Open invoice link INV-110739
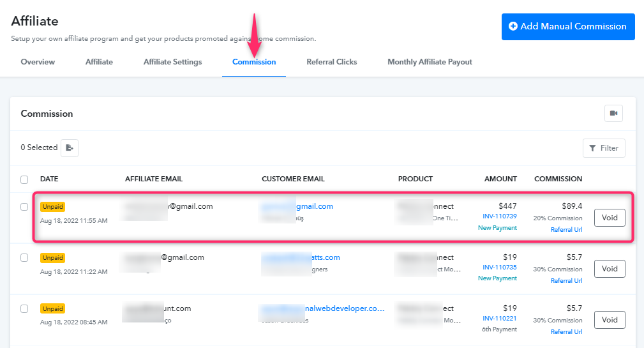Image resolution: width=644 pixels, height=348 pixels. pos(499,216)
